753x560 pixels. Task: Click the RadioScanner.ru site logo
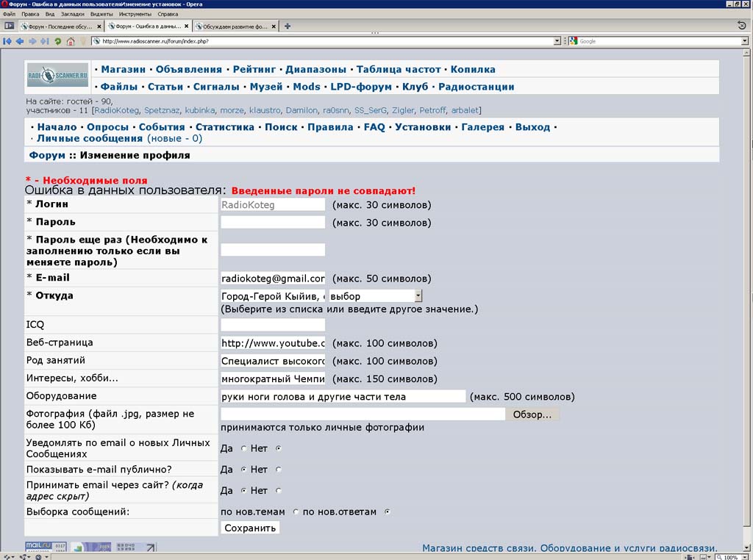(57, 76)
